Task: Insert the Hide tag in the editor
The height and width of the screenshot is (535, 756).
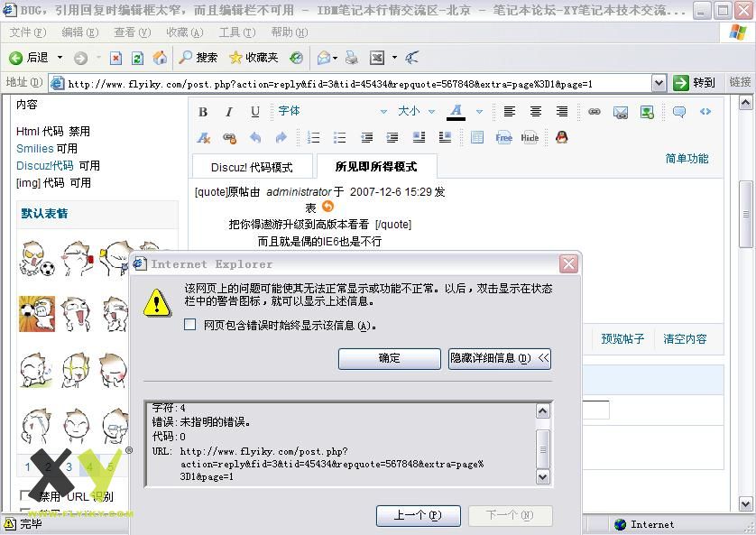Action: (x=530, y=138)
